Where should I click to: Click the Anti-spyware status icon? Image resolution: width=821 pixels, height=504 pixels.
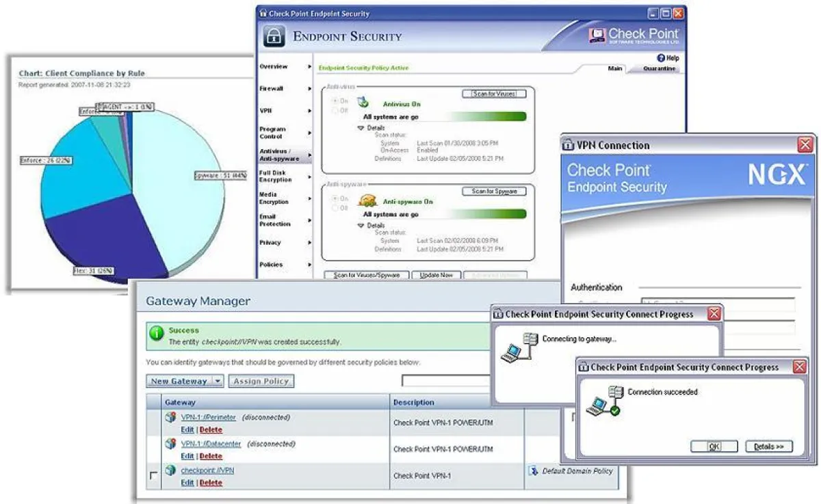tap(367, 200)
